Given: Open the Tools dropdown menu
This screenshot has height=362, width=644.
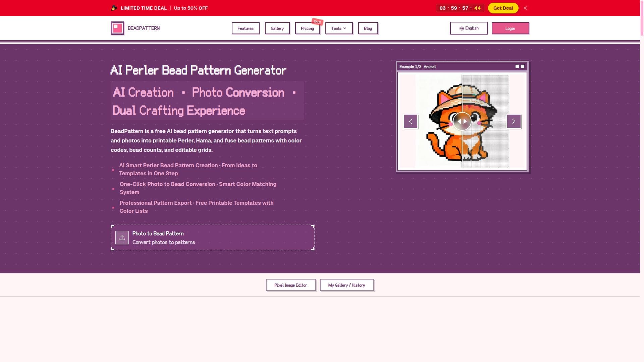Looking at the screenshot, I should (x=339, y=28).
